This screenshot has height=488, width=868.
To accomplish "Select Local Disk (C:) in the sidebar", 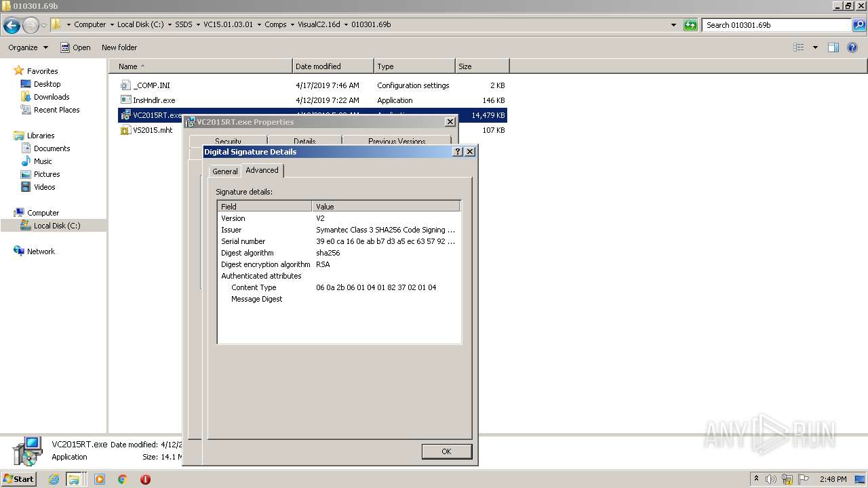I will 57,226.
